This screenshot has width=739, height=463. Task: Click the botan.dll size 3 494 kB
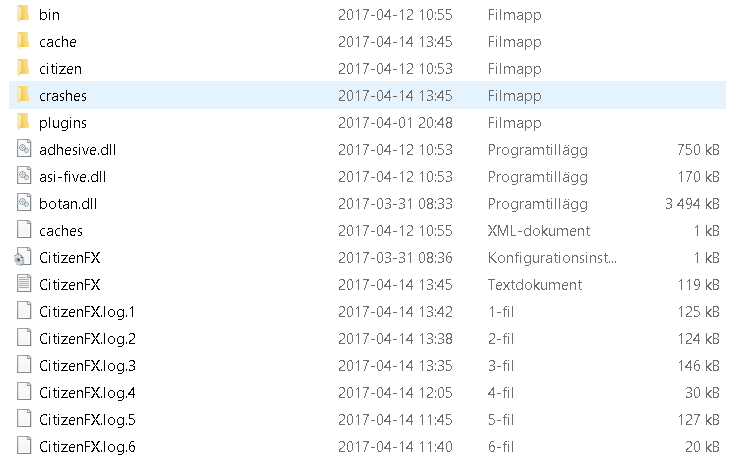(692, 203)
